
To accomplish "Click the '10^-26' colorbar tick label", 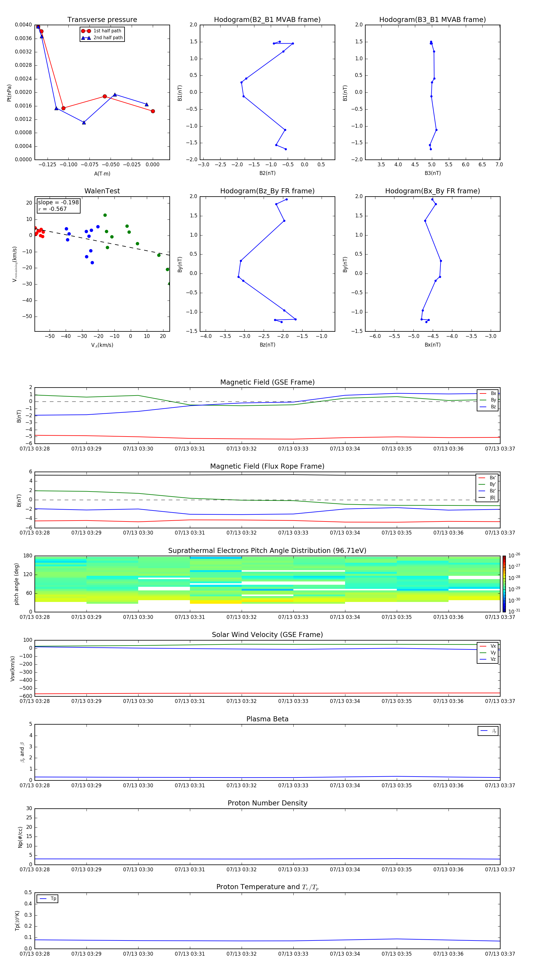I will [x=514, y=555].
